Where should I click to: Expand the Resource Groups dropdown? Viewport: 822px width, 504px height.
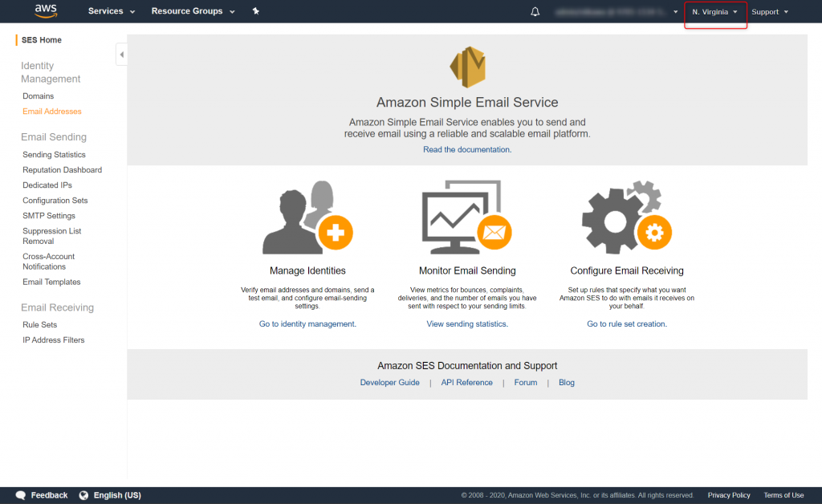(193, 11)
